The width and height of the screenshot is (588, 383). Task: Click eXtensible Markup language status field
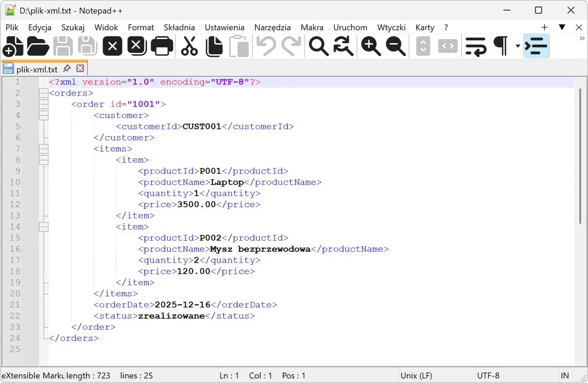click(x=32, y=376)
